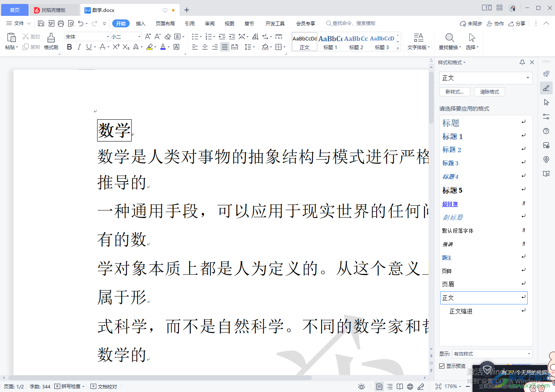The height and width of the screenshot is (392, 555).
Task: Click the highlight color yellow swatch
Action: (x=149, y=47)
